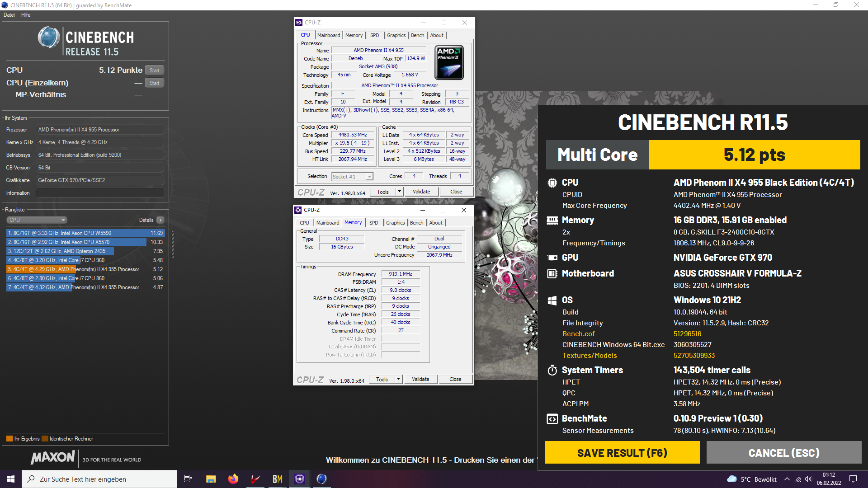Click the Motherboard section icon in BenchMate panel
868x488 pixels.
tap(552, 273)
